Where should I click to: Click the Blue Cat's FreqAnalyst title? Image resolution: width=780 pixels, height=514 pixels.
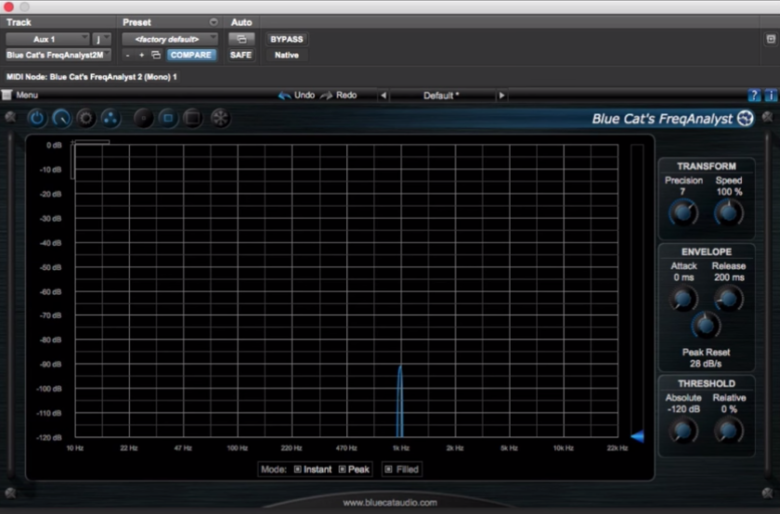point(662,119)
